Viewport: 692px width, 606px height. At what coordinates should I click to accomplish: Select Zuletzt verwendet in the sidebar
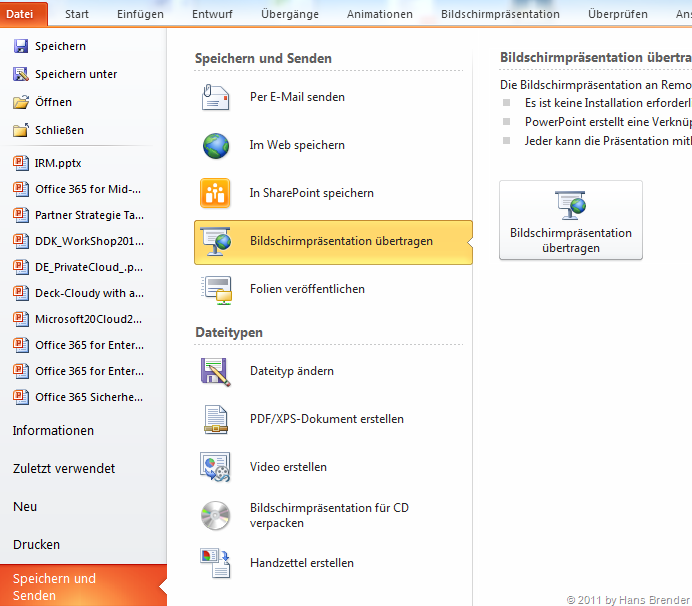[x=63, y=469]
